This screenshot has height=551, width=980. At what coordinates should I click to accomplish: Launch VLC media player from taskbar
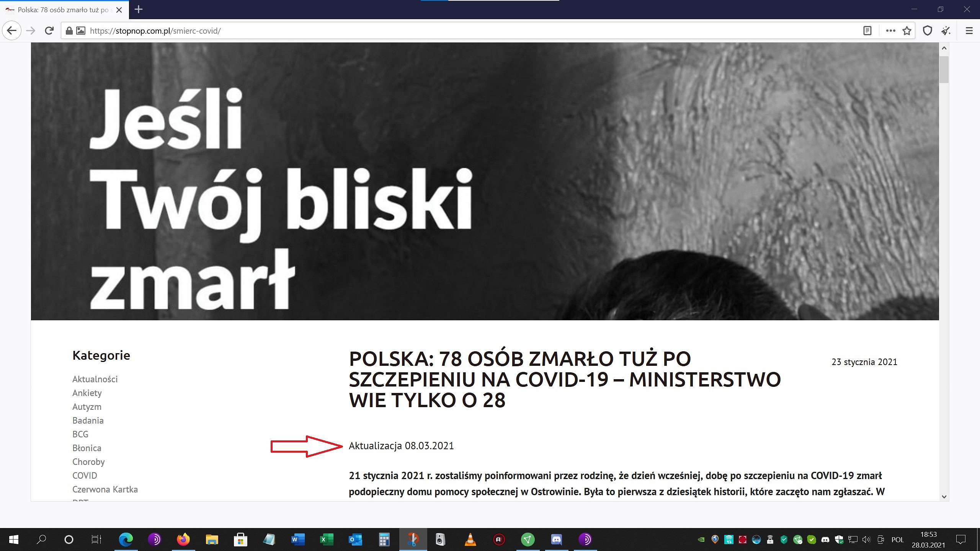[x=470, y=540]
